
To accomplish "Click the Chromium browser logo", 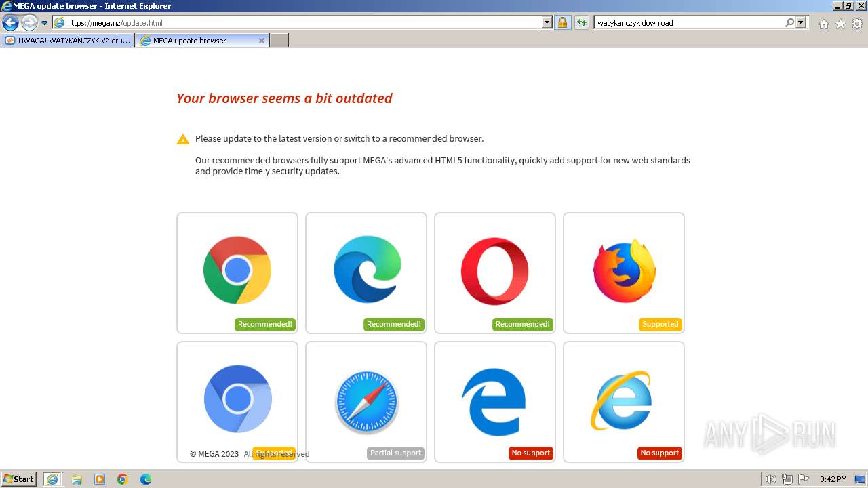I will 238,399.
